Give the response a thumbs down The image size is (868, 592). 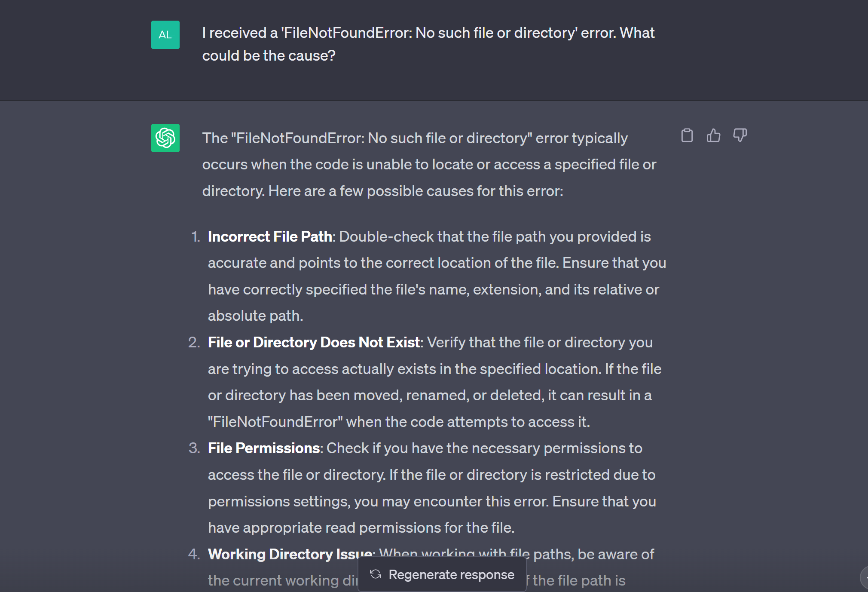coord(740,135)
